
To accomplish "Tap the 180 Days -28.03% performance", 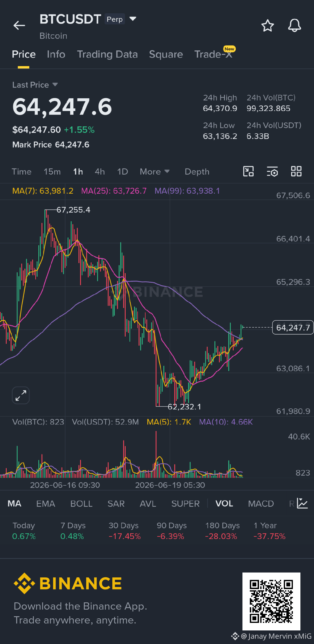I will point(222,531).
